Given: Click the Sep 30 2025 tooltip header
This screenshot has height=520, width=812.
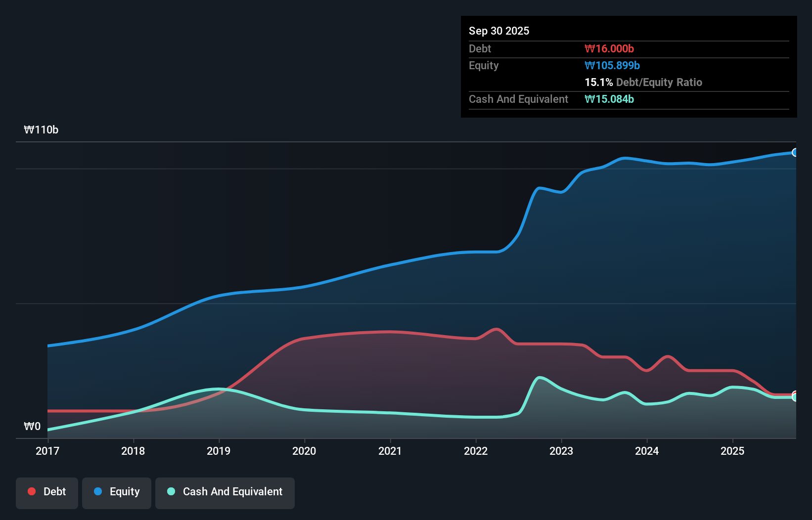Looking at the screenshot, I should coord(499,31).
